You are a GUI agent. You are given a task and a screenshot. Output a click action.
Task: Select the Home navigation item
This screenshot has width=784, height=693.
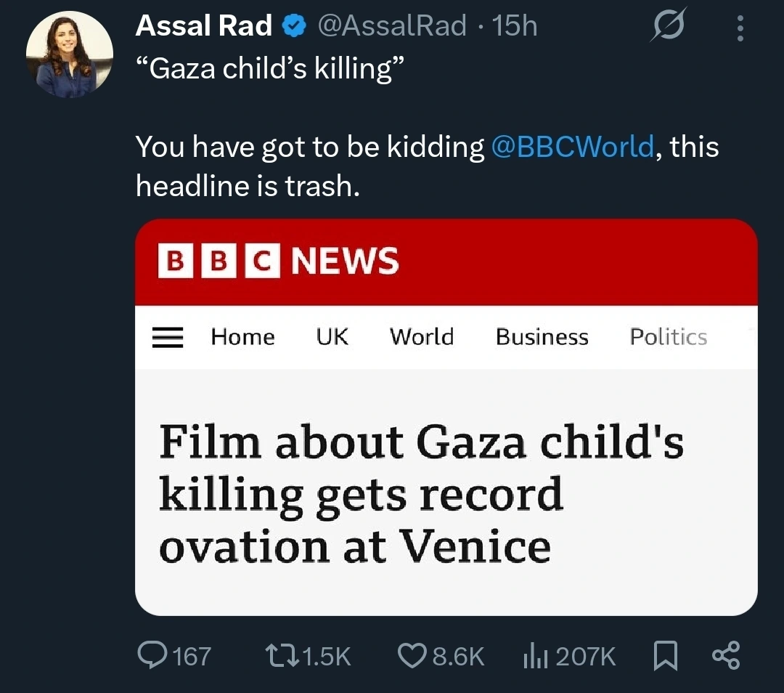pos(242,337)
